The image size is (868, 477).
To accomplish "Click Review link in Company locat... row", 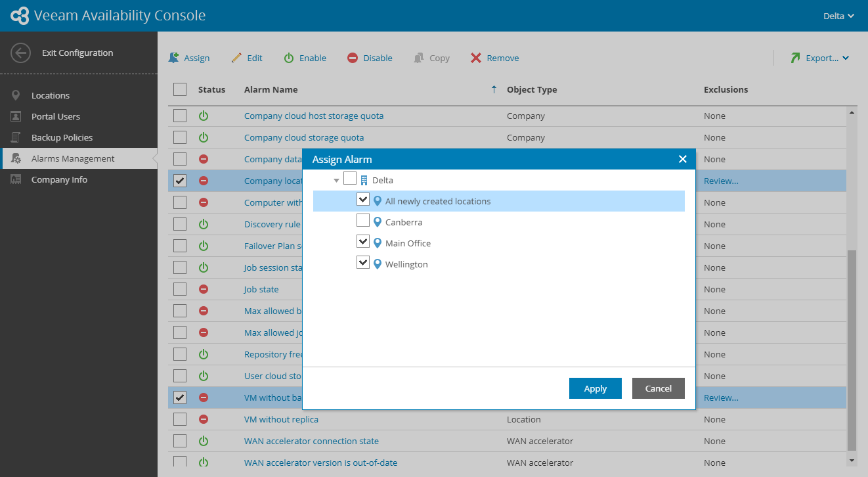I will (721, 181).
